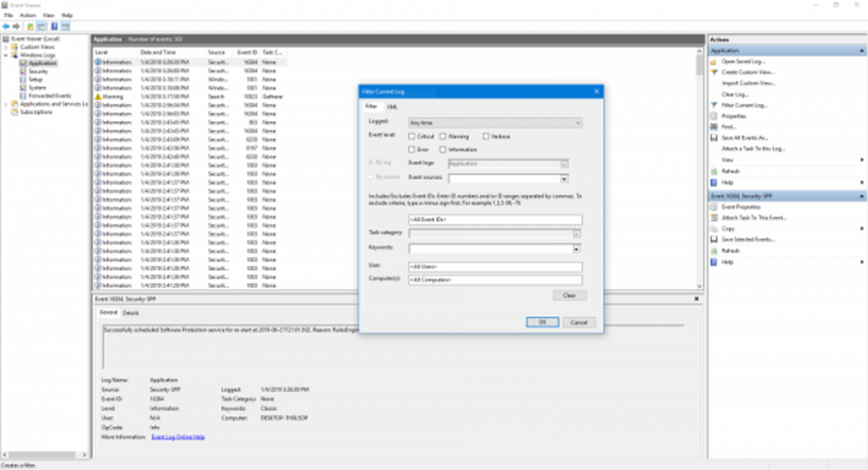Collapse the Windows Logs tree node
The height and width of the screenshot is (470, 868).
6,56
